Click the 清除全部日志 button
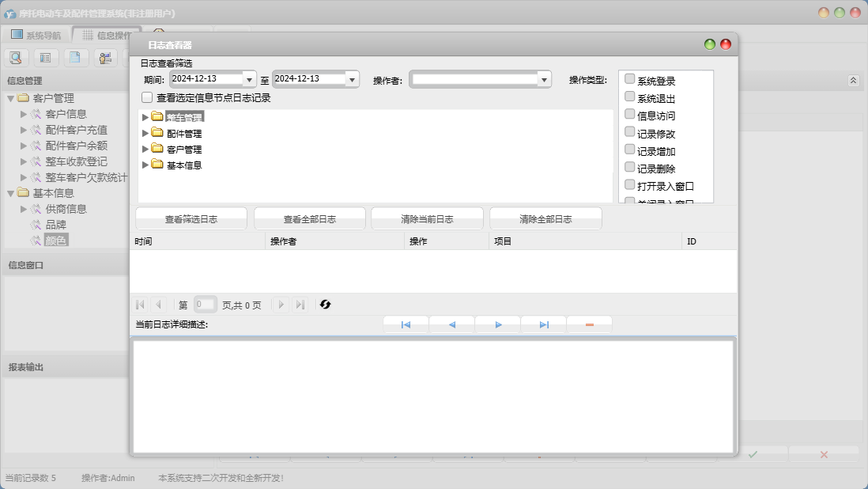868x489 pixels. [545, 218]
